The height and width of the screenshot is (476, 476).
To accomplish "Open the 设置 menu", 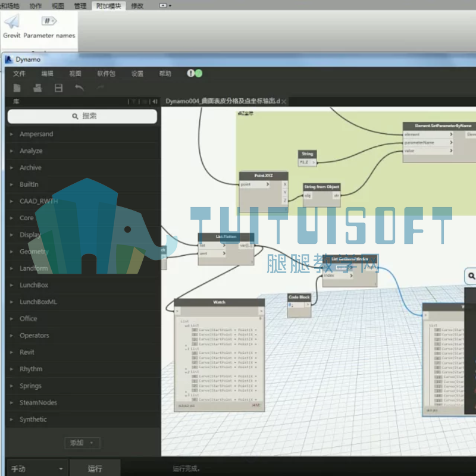I will click(x=137, y=73).
